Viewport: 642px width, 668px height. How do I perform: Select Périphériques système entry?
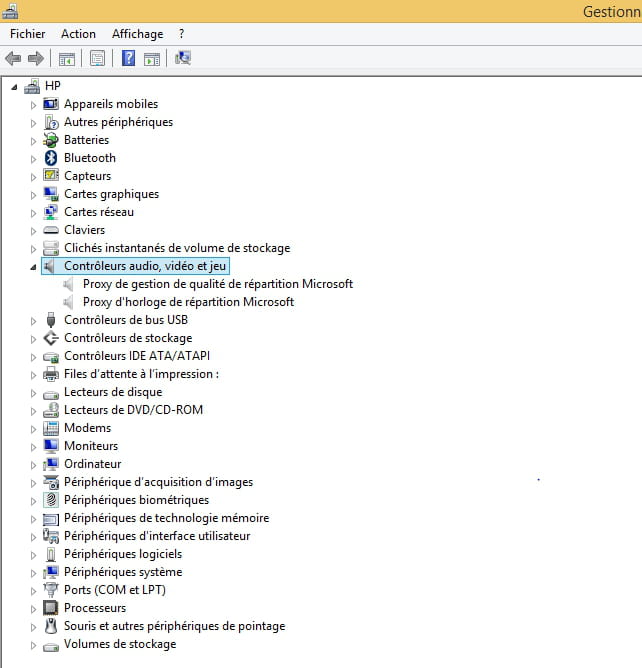(x=123, y=572)
